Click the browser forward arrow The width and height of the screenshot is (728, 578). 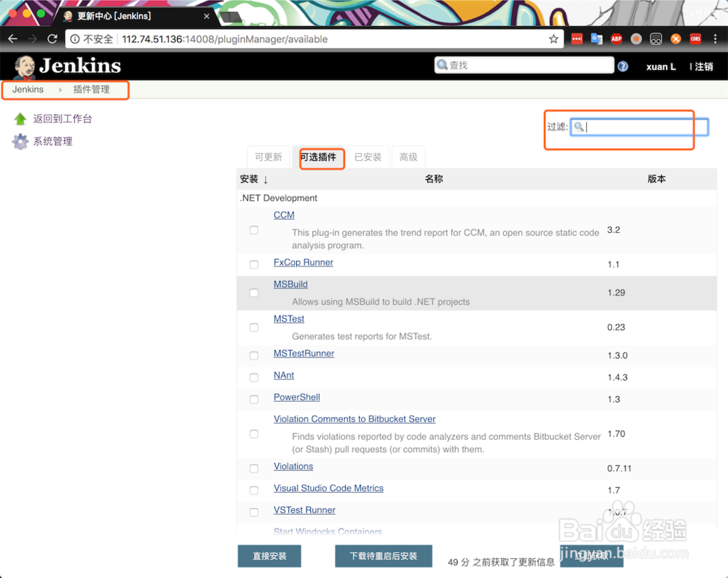point(32,39)
